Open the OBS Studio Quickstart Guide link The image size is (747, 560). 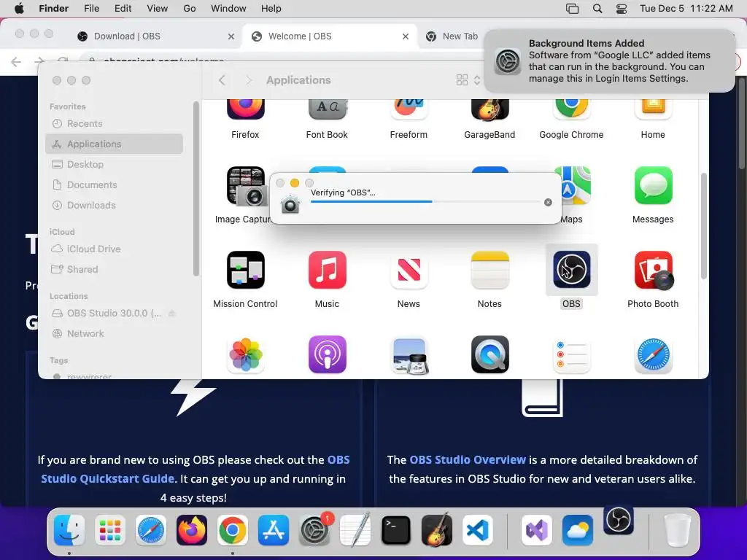[196, 470]
